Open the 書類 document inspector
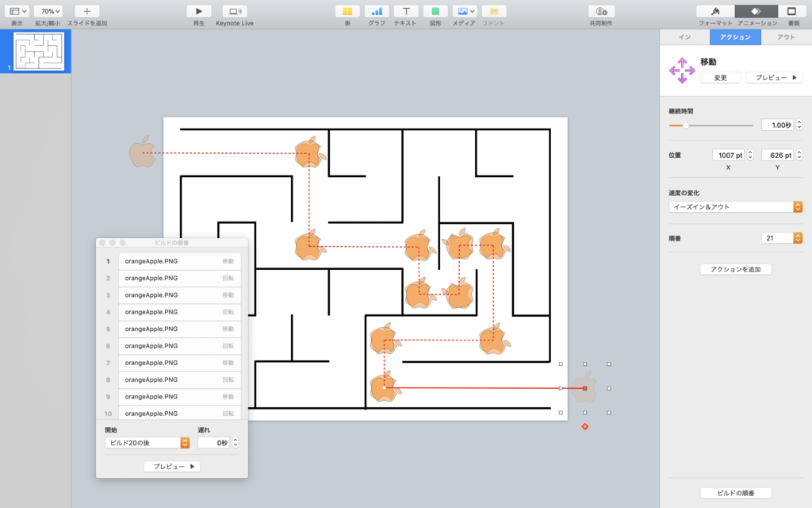Image resolution: width=812 pixels, height=508 pixels. coord(792,11)
